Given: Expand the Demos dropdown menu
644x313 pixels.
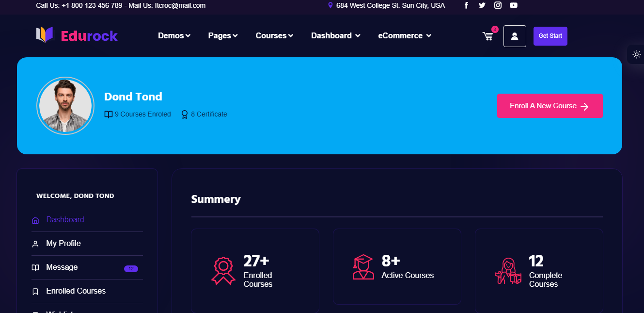Looking at the screenshot, I should click(x=174, y=35).
